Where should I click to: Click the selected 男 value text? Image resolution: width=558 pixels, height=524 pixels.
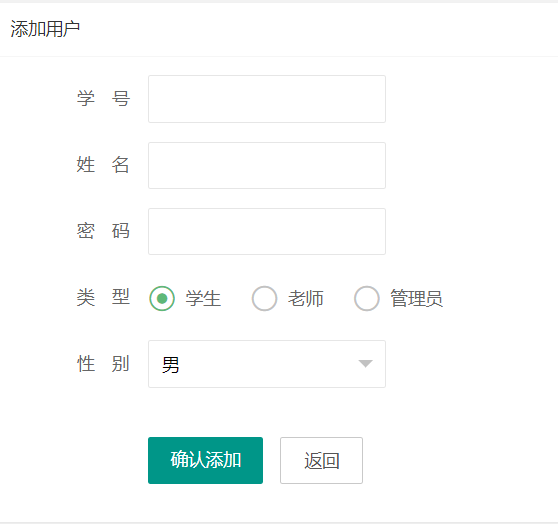pyautogui.click(x=170, y=365)
